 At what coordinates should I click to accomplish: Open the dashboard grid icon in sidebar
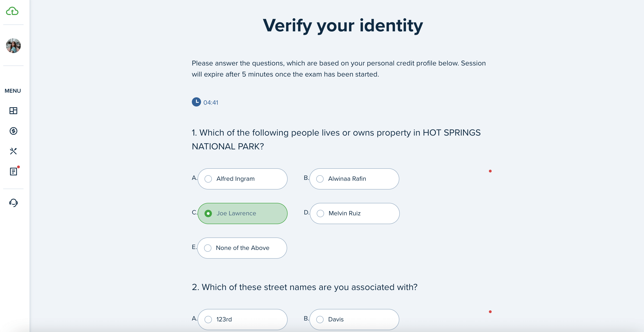coord(13,111)
